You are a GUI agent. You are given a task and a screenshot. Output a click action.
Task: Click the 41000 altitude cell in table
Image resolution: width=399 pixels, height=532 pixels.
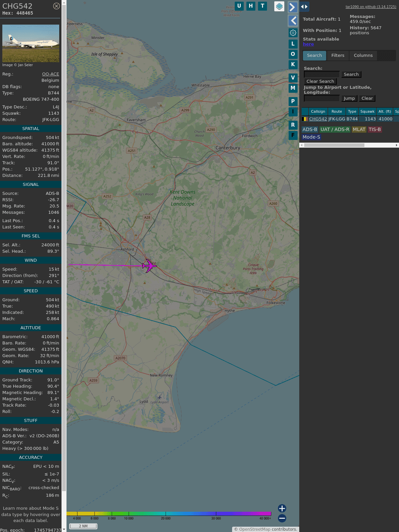coord(385,119)
